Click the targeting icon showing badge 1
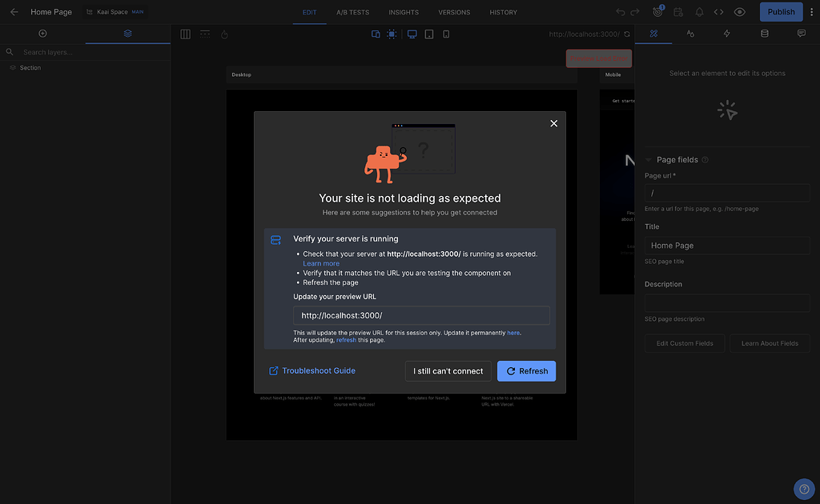820x504 pixels. (x=658, y=12)
